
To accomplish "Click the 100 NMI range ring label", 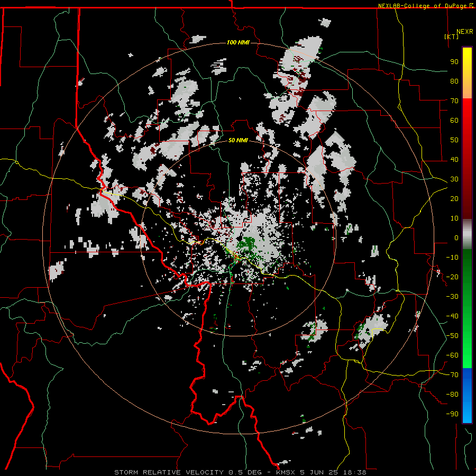I will tap(238, 42).
